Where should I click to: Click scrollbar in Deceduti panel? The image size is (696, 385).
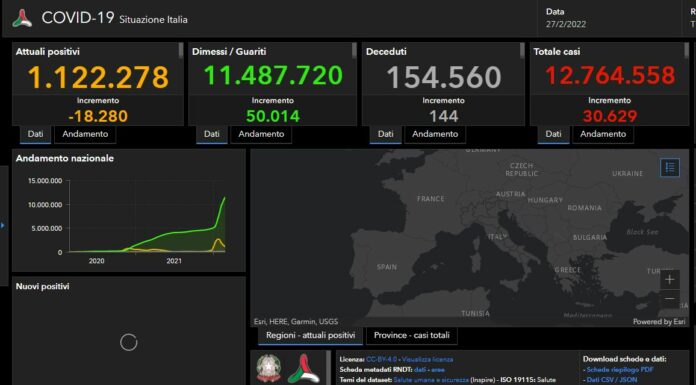[522, 50]
